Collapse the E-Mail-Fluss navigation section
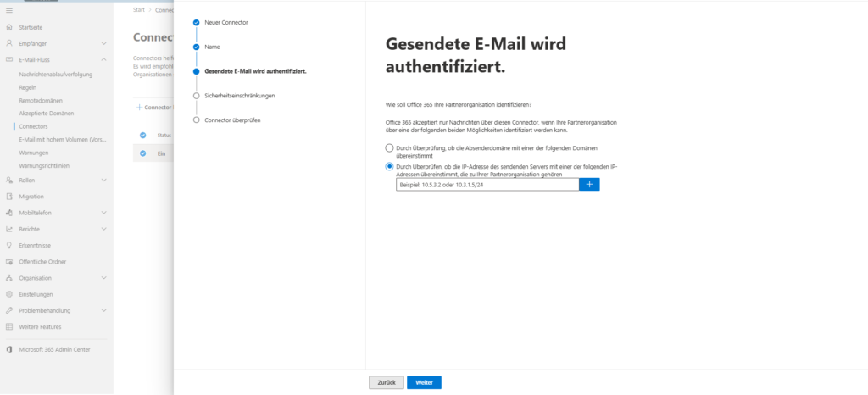This screenshot has width=868, height=395. pyautogui.click(x=104, y=59)
